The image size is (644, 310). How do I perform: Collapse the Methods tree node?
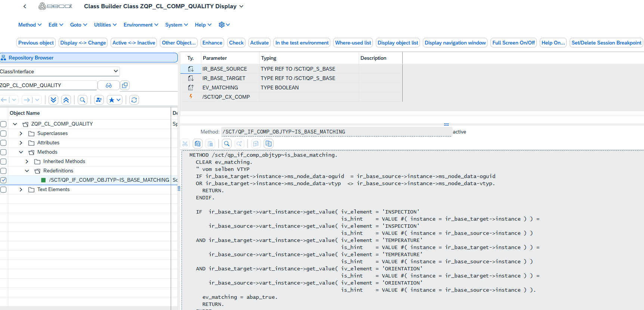point(21,152)
